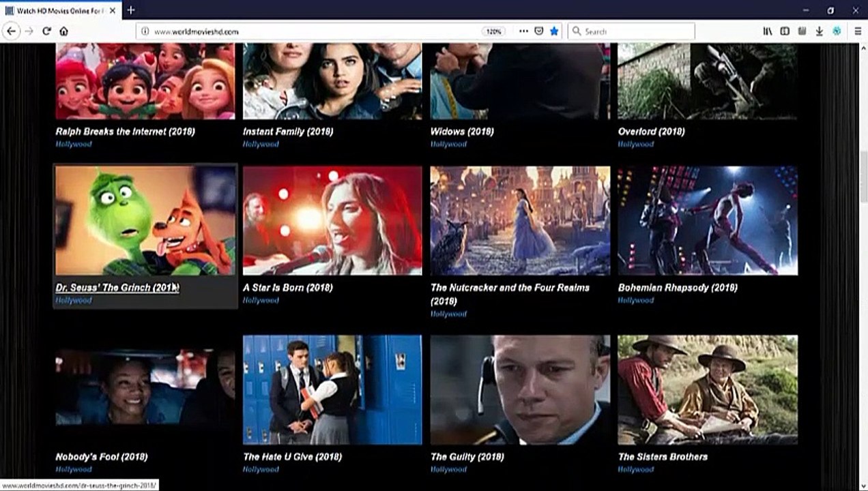Click The Sisters Brothers title link
This screenshot has height=491, width=868.
[x=663, y=456]
